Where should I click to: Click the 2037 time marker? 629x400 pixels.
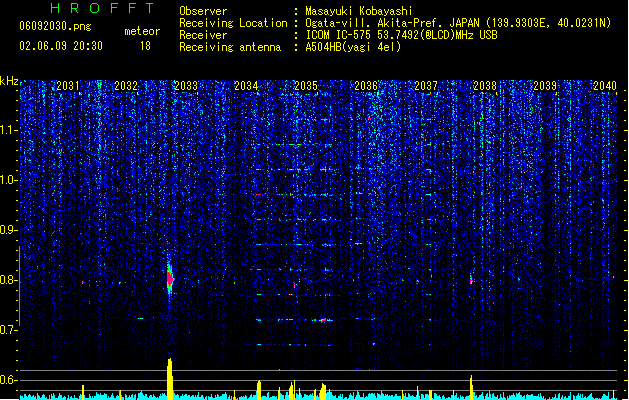click(x=426, y=86)
